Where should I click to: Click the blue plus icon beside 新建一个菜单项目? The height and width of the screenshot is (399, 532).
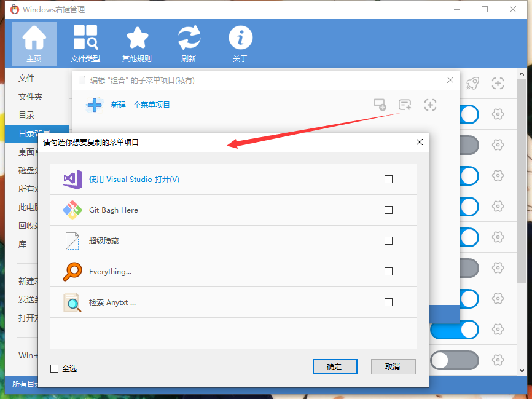point(95,105)
